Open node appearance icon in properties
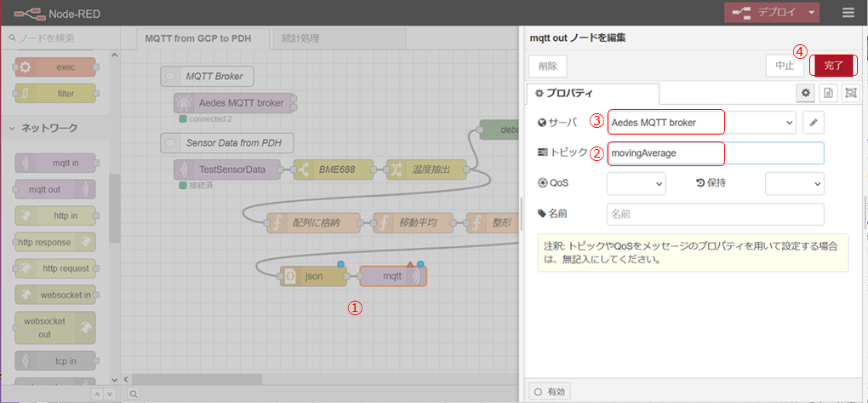 (x=849, y=93)
